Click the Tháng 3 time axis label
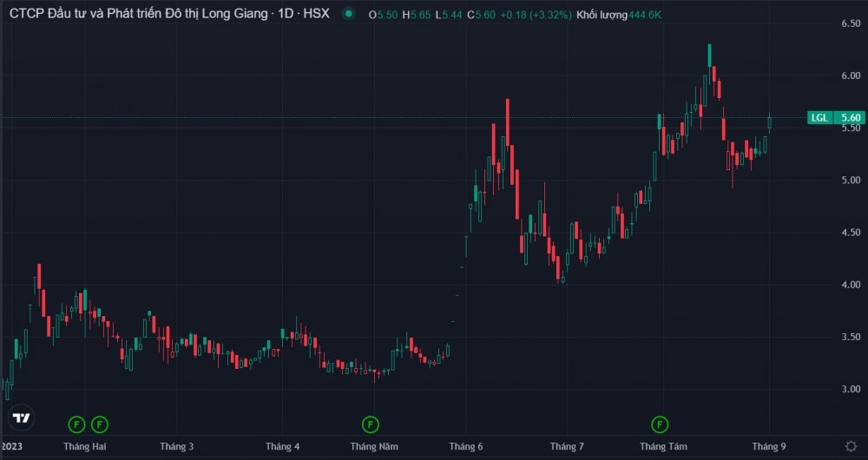Viewport: 868px width, 460px height. click(x=176, y=446)
